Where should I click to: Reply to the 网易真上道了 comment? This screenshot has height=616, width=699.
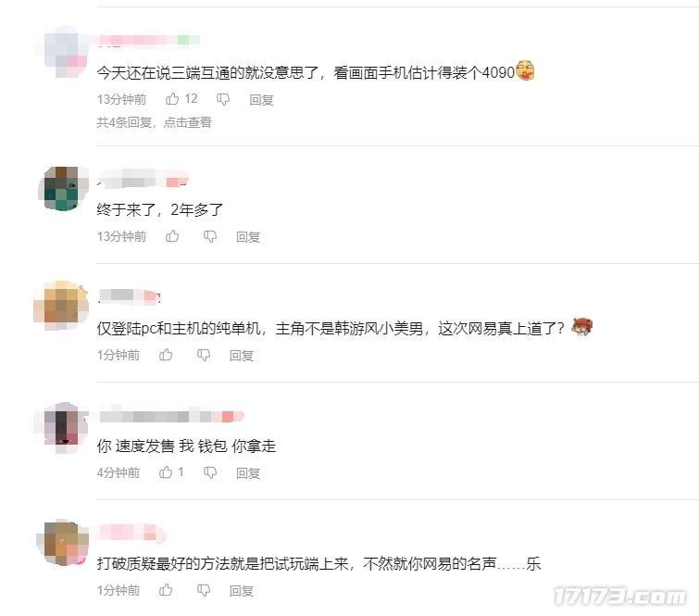pos(241,356)
